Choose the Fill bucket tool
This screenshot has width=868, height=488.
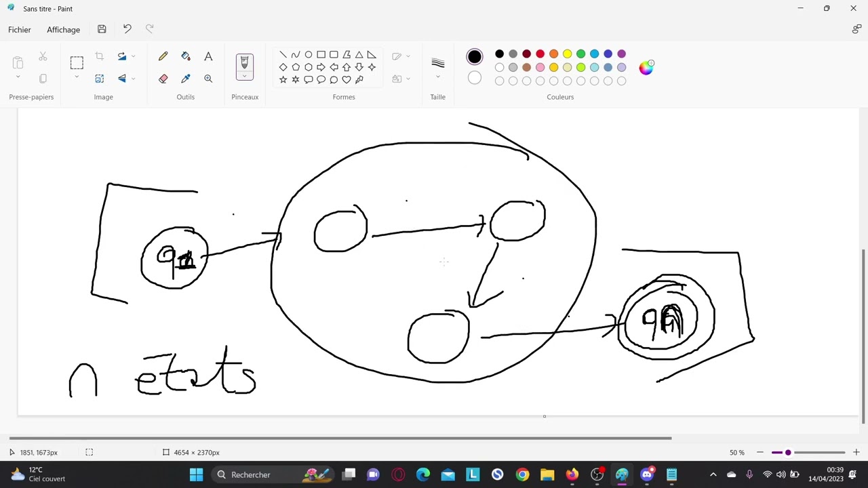pos(186,56)
